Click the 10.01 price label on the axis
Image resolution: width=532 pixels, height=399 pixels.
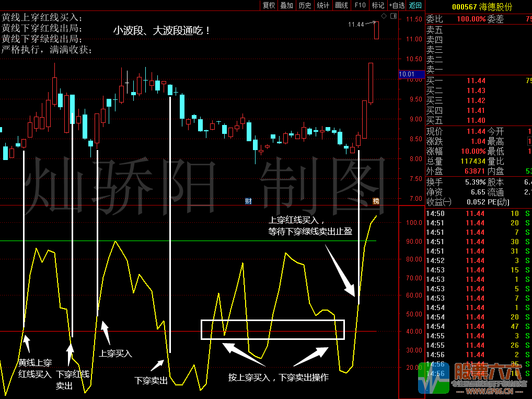[x=407, y=75]
